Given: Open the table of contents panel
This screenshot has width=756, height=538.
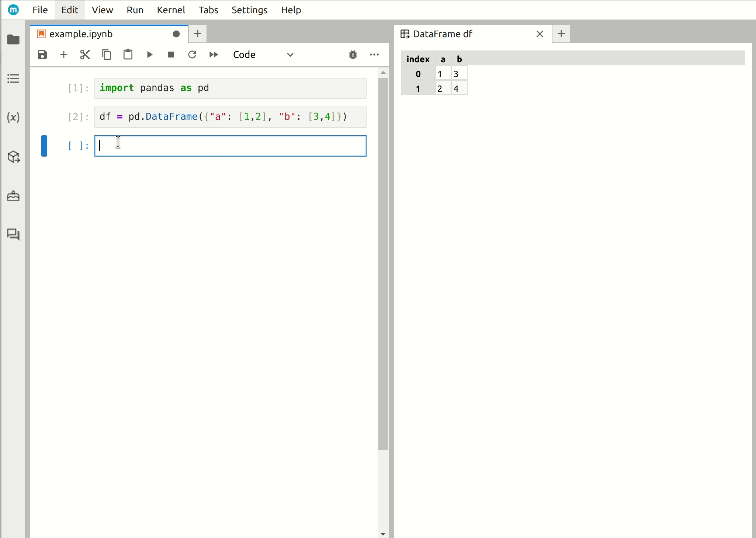Looking at the screenshot, I should click(13, 78).
